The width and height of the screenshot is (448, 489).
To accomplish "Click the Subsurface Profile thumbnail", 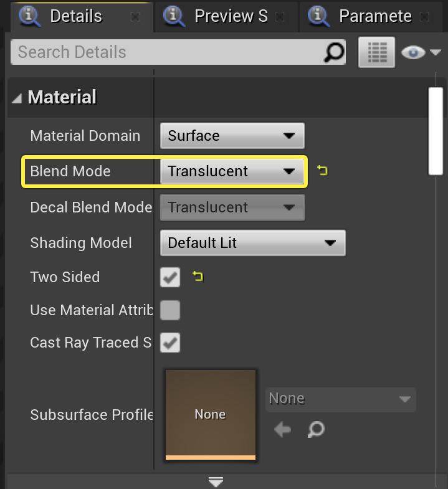I will (210, 414).
